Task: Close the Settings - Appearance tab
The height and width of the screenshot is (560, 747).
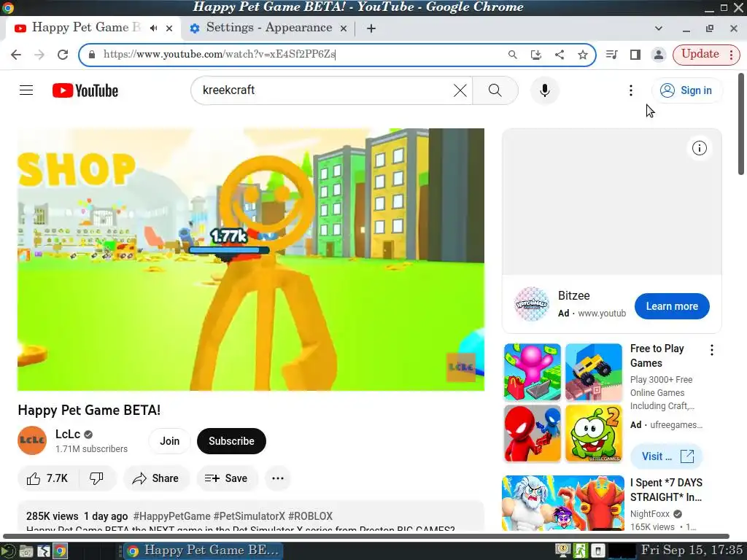Action: [344, 28]
